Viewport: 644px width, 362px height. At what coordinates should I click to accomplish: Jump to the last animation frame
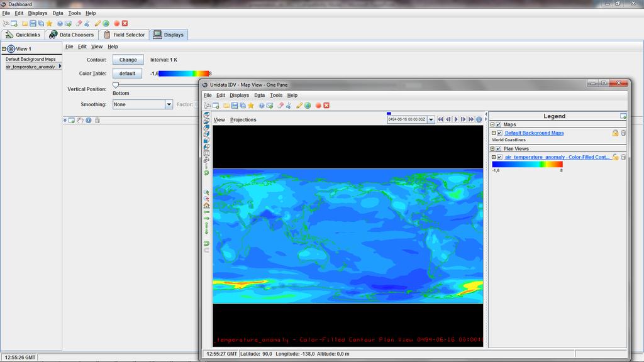tap(471, 119)
